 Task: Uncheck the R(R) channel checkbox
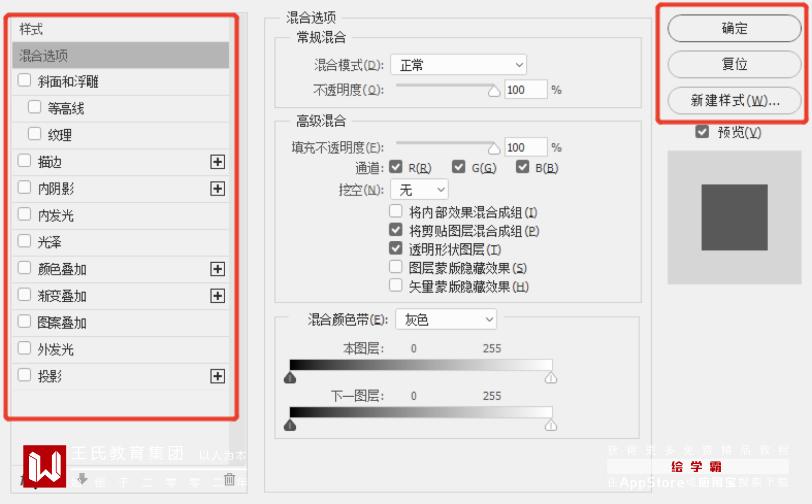396,167
